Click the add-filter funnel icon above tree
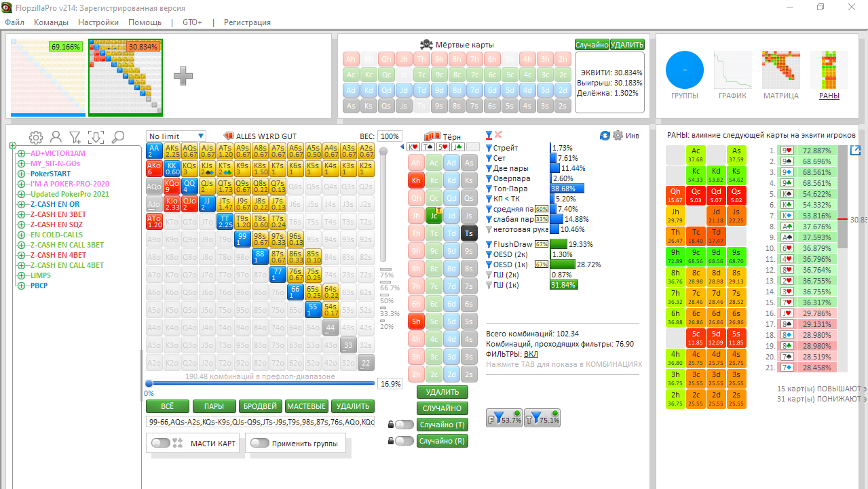868x489 pixels. point(76,137)
